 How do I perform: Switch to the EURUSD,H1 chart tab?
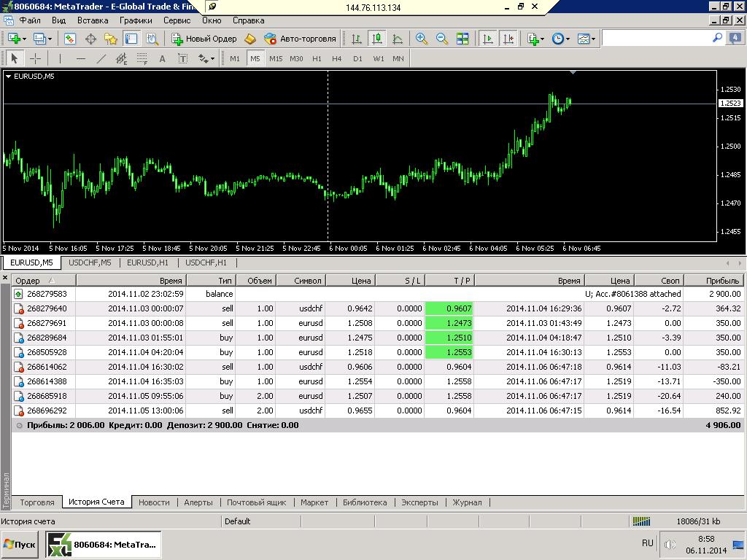click(147, 262)
